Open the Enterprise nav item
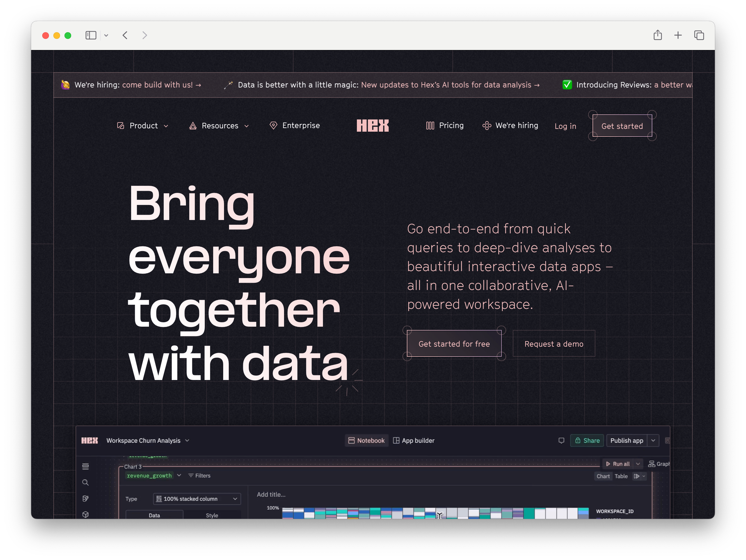This screenshot has height=560, width=746. 295,126
